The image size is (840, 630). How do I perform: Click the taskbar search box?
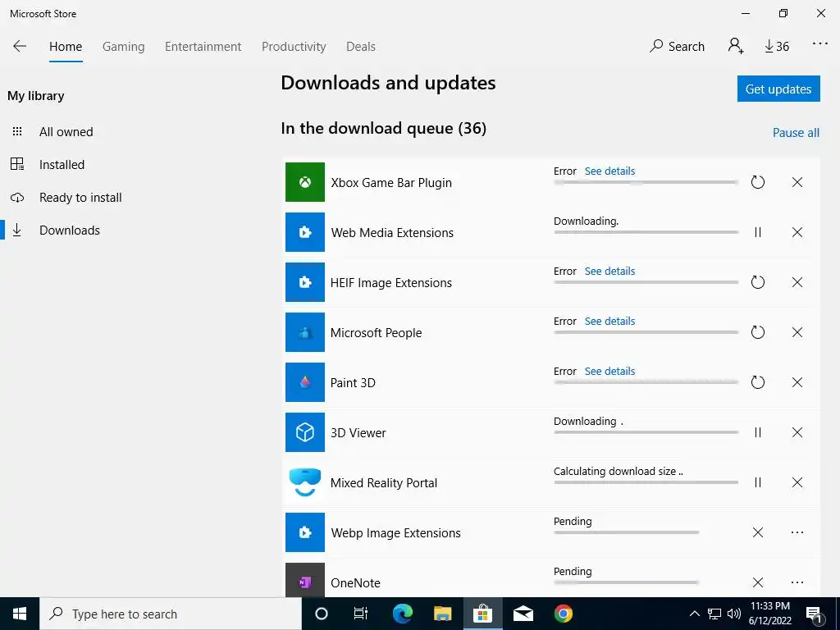(171, 614)
